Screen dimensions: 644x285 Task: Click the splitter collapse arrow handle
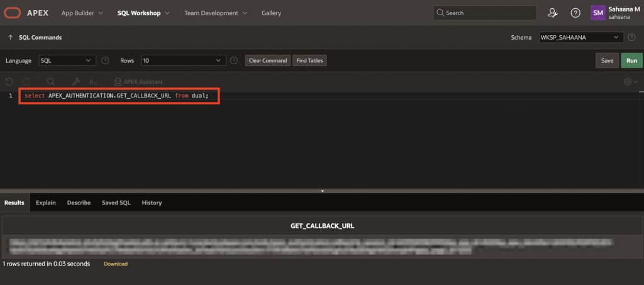(x=323, y=191)
